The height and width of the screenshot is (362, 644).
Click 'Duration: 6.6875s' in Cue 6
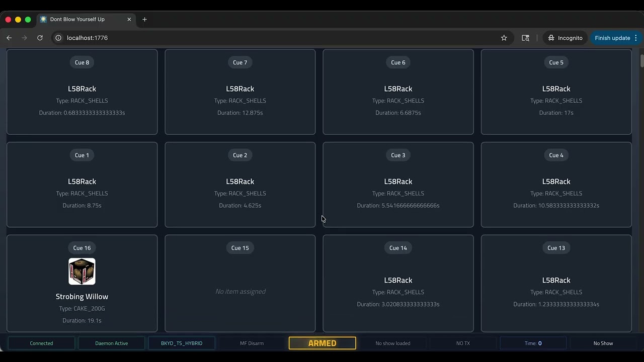click(398, 113)
